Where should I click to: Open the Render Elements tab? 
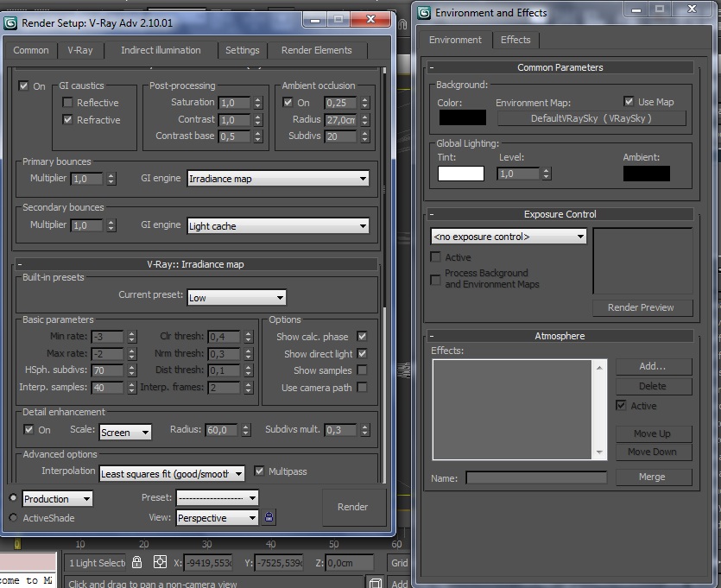coord(317,50)
